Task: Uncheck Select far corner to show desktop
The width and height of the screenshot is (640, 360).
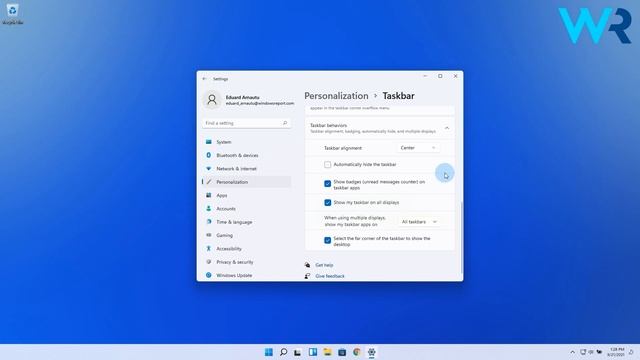Action: coord(327,240)
